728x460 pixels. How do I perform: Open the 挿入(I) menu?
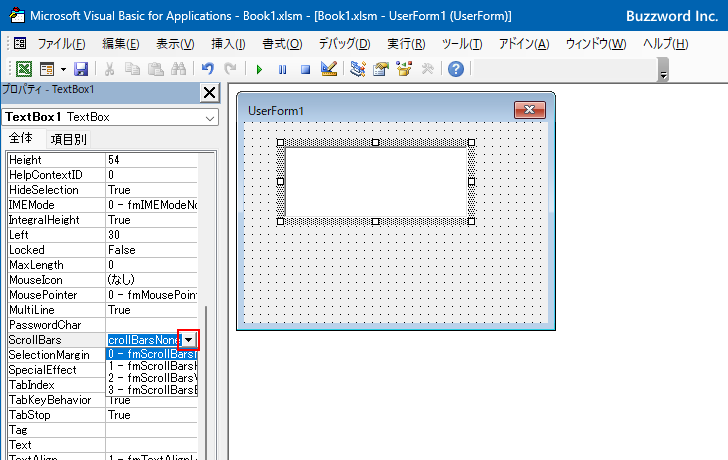pyautogui.click(x=228, y=44)
